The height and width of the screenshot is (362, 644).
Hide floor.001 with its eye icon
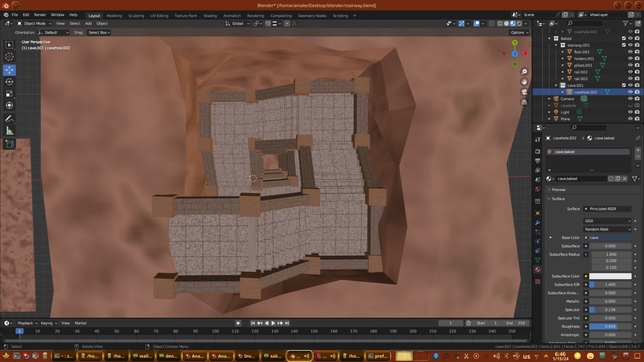coord(630,52)
